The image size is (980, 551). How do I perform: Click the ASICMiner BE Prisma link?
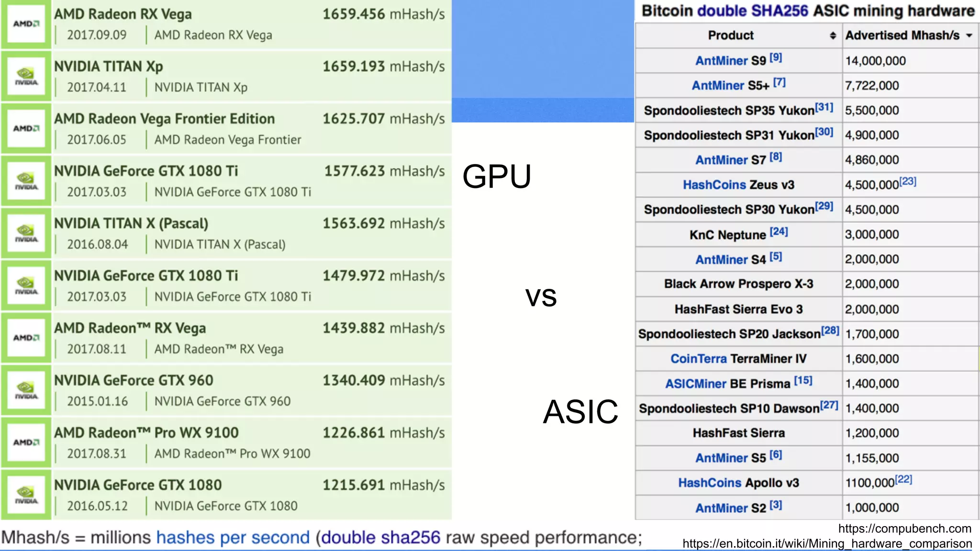696,384
